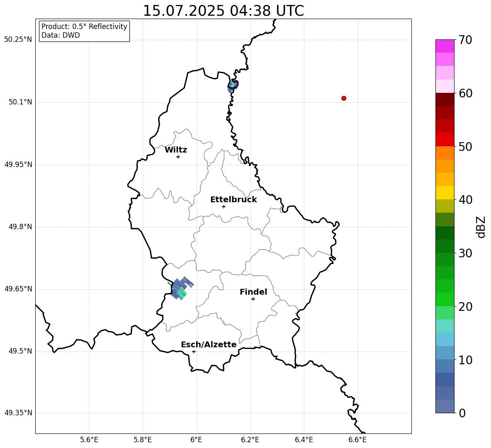Select the Ettelbruck city label

(x=233, y=200)
